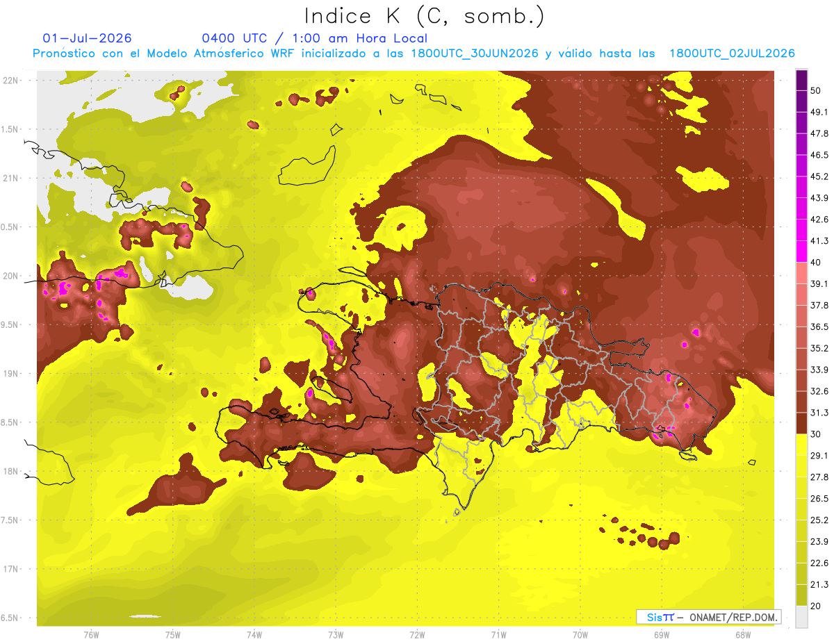This screenshot has height=644, width=834.
Task: Select the "43.9" color bar label
Action: coord(819,198)
